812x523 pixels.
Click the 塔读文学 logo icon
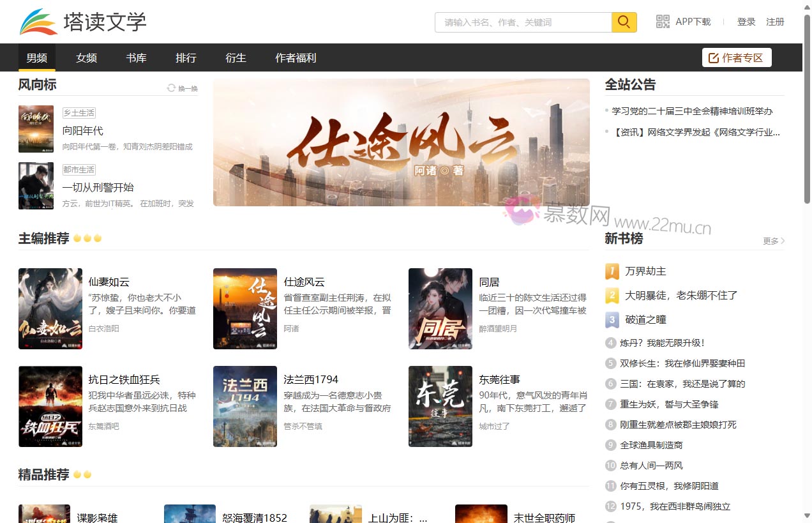[x=38, y=20]
